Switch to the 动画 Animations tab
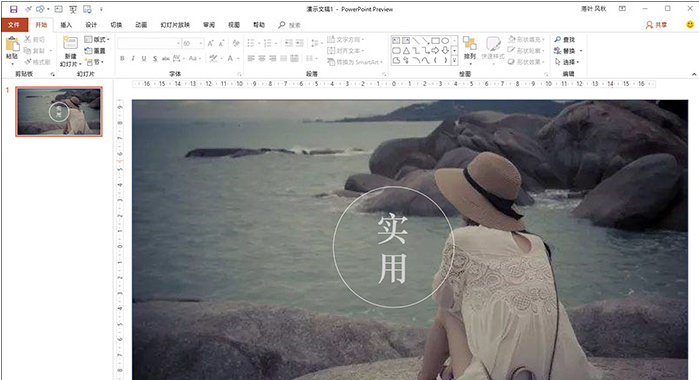 (141, 25)
